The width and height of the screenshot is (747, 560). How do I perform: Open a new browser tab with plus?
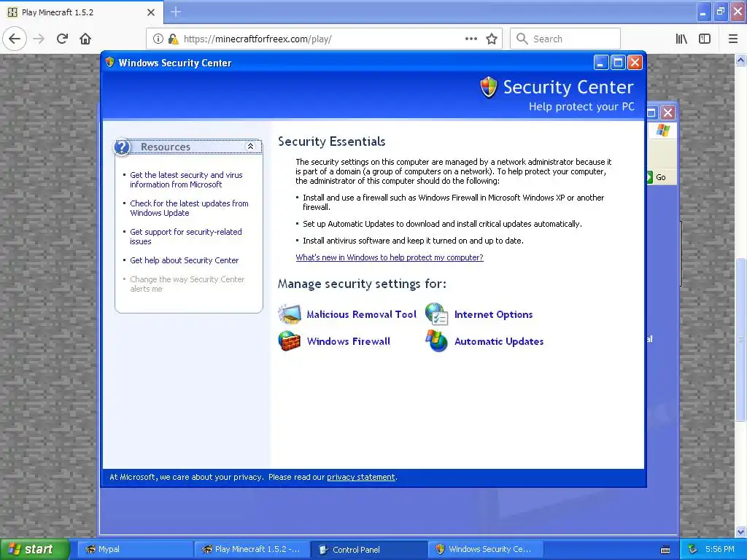pyautogui.click(x=176, y=12)
